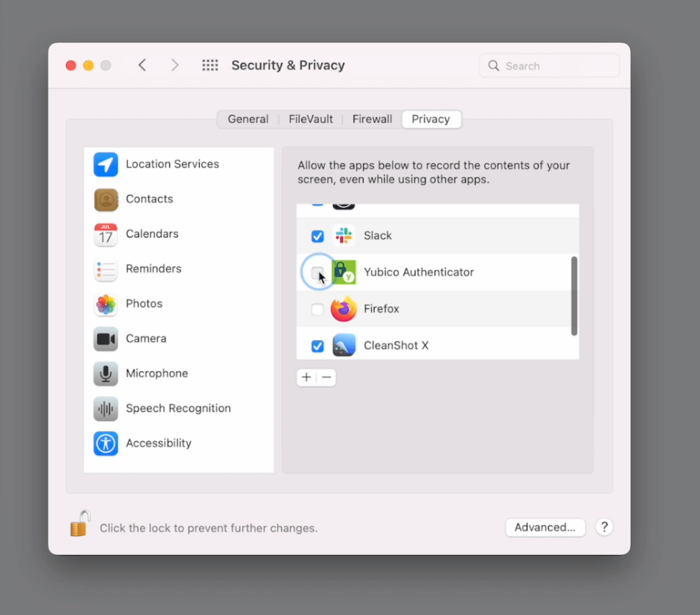700x615 pixels.
Task: Enable Firefox screen recording checkbox
Action: coord(317,309)
